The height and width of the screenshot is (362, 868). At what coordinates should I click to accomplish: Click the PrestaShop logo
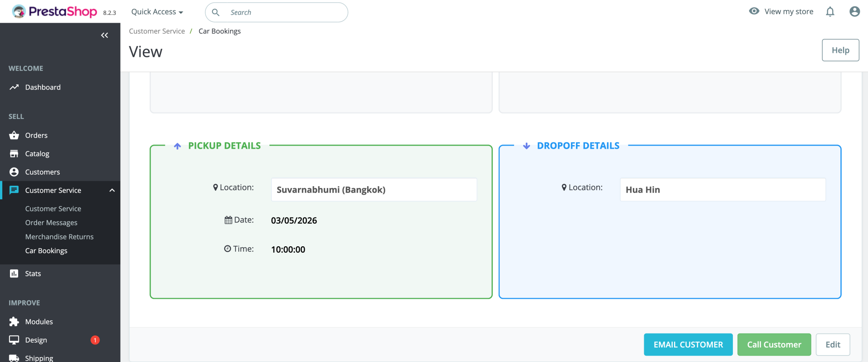55,12
